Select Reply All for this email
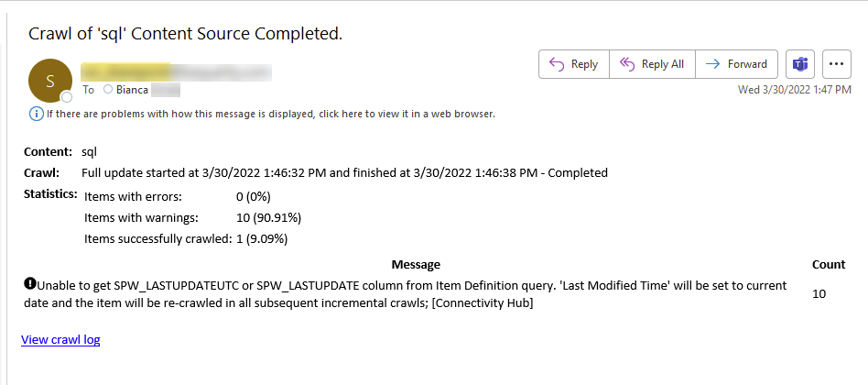 point(652,64)
